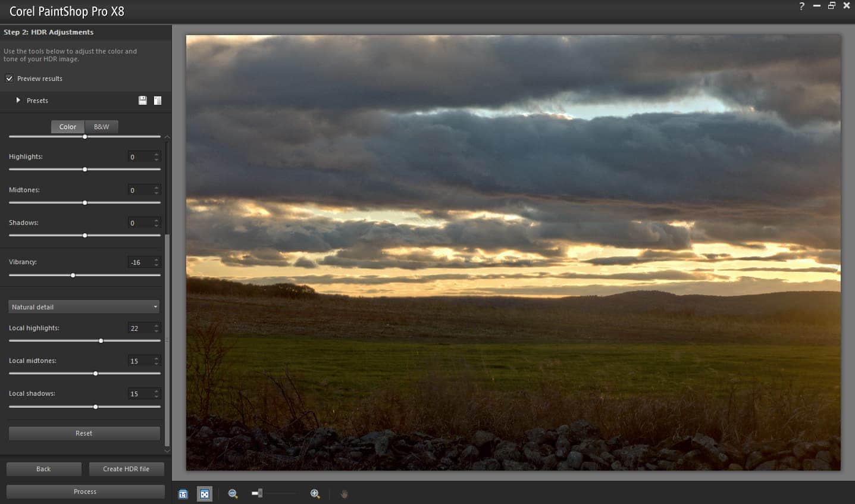This screenshot has height=504, width=855.
Task: Open the preset options list icon
Action: point(158,101)
